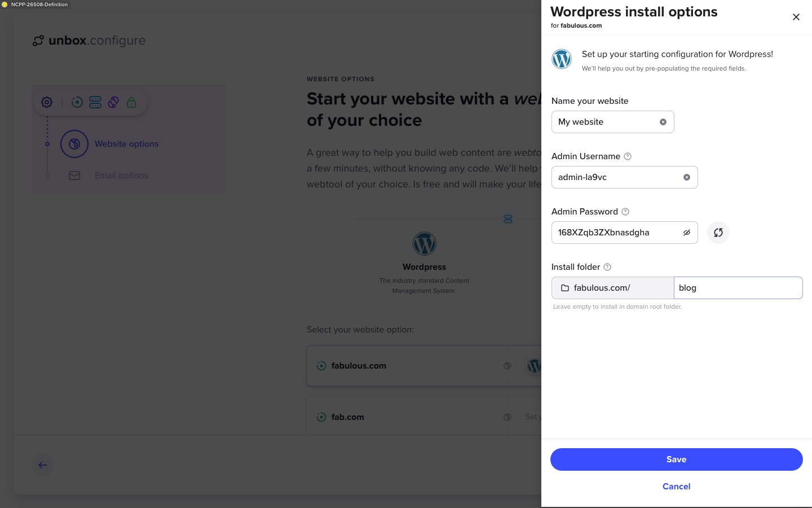Open Install folder help tooltip icon
The image size is (812, 508).
point(607,267)
